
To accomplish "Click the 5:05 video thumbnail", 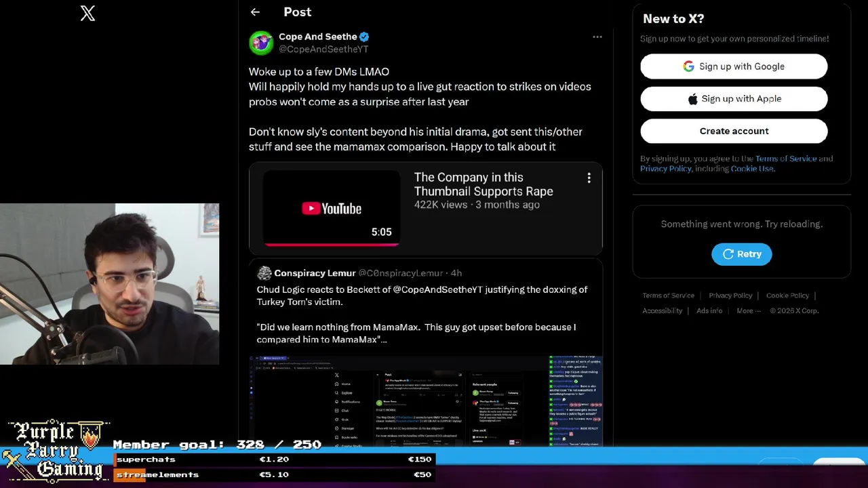I will [332, 208].
